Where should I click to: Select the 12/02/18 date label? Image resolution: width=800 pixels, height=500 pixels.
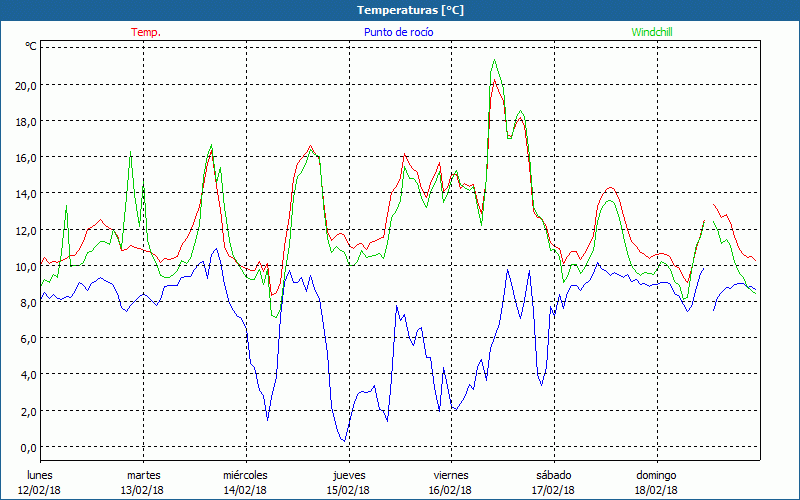pyautogui.click(x=40, y=490)
